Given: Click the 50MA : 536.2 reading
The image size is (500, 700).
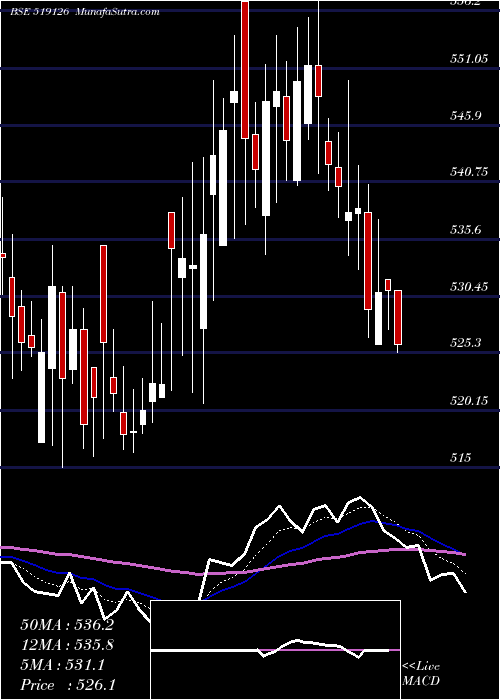Looking at the screenshot, I should tap(67, 625).
